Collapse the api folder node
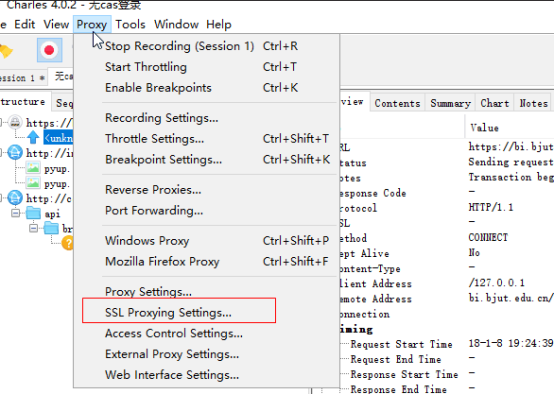Viewport: 554px width, 394px height. [x=15, y=213]
